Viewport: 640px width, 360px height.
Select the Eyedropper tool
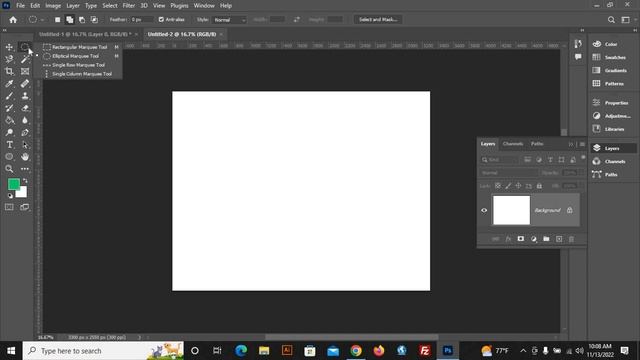click(9, 84)
